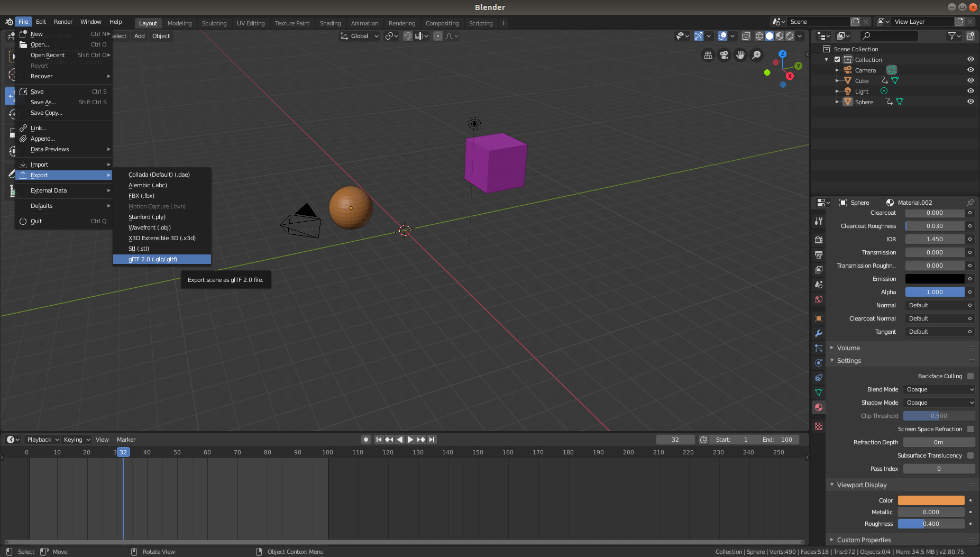Expand the Custom Properties panel
This screenshot has height=557, width=980.
point(864,540)
